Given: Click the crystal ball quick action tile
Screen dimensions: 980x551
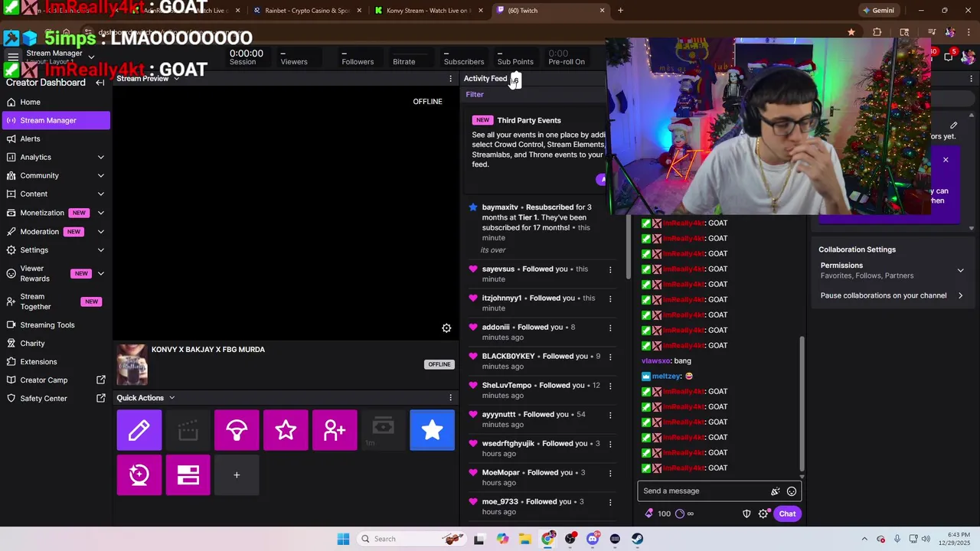Looking at the screenshot, I should click(139, 475).
